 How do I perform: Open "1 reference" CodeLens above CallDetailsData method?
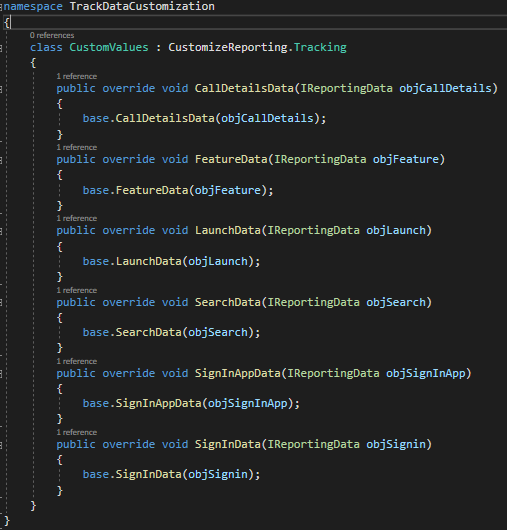point(77,76)
